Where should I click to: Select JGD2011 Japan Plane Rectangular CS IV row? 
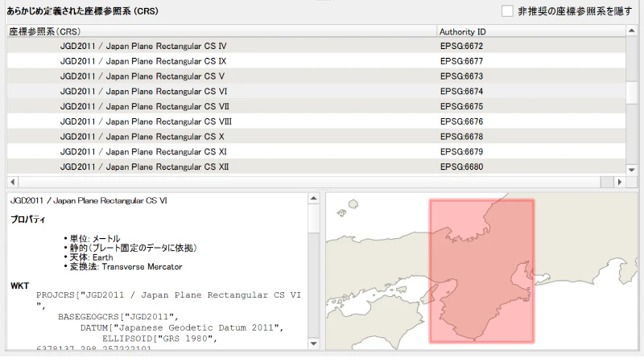[142, 46]
